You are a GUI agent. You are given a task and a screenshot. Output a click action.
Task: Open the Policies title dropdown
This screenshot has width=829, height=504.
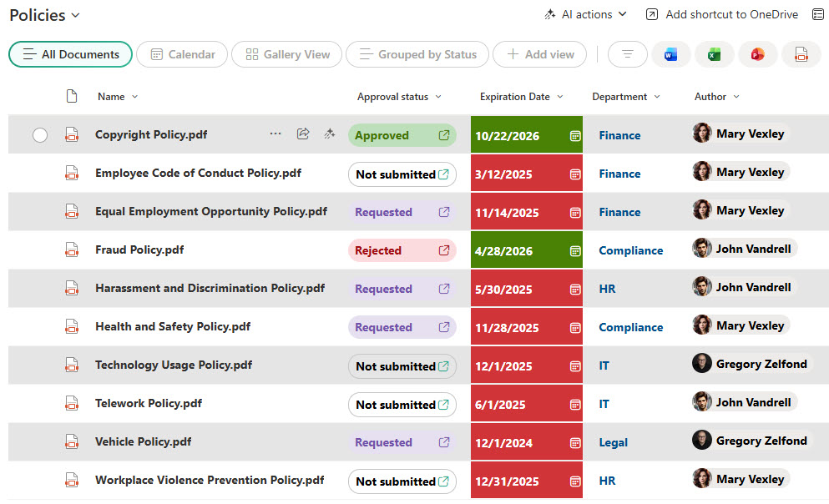73,14
